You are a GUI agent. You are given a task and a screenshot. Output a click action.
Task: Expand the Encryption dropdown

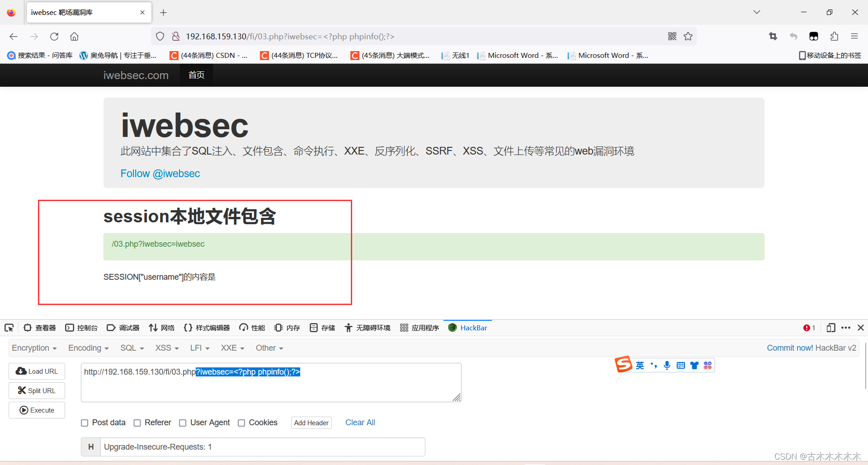coord(34,348)
